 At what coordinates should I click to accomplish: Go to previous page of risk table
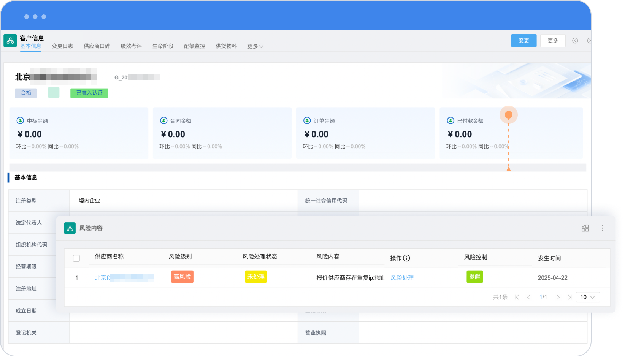click(x=528, y=297)
